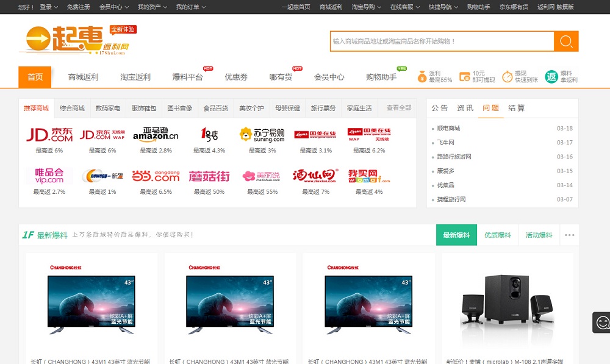
Task: Select the green 最新爆料 tab button
Action: tap(456, 235)
